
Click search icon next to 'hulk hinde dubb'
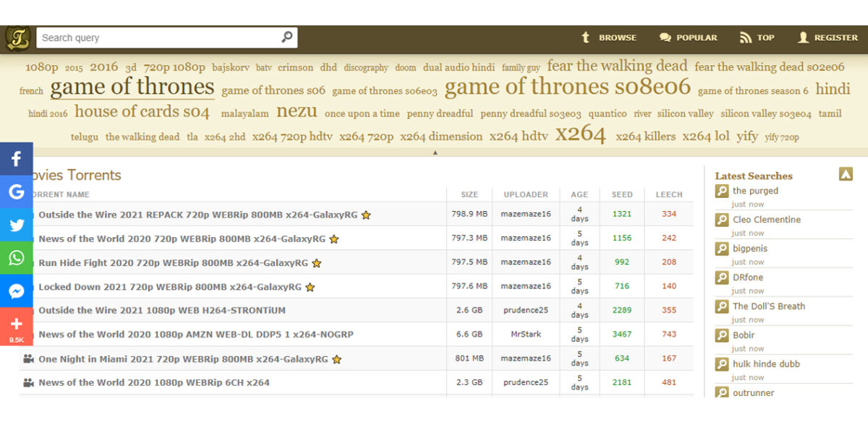[722, 364]
